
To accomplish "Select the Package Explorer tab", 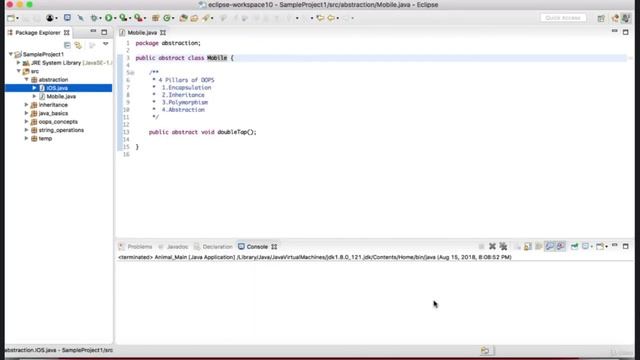I will (x=38, y=32).
